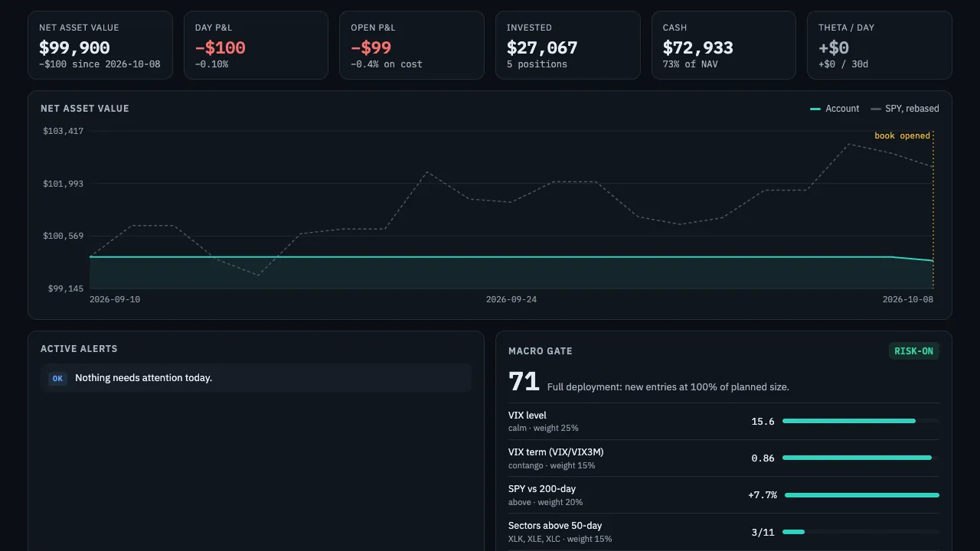Click the '5 positions' text
Screen dimensions: 980x551
point(537,64)
